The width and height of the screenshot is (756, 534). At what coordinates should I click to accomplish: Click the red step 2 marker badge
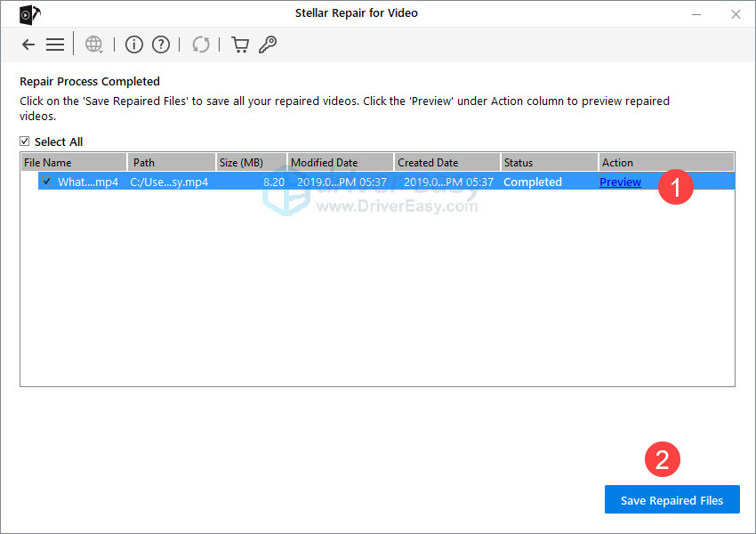661,459
